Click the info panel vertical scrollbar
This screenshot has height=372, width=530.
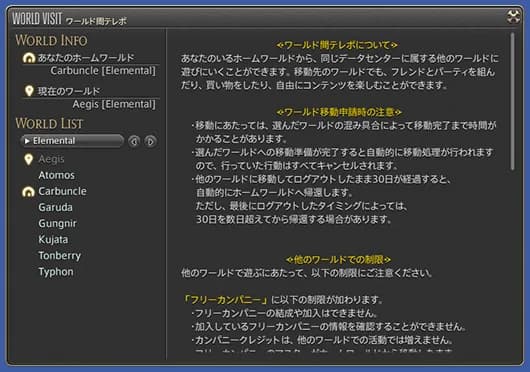513,101
